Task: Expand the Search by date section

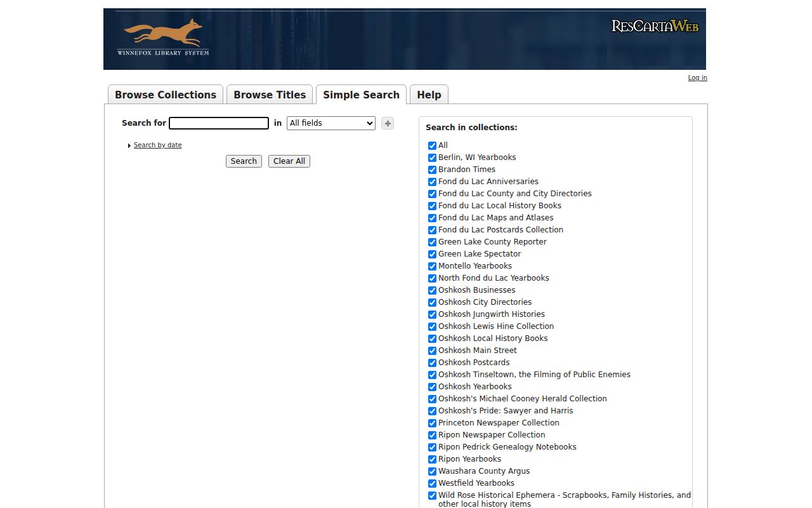Action: point(157,145)
